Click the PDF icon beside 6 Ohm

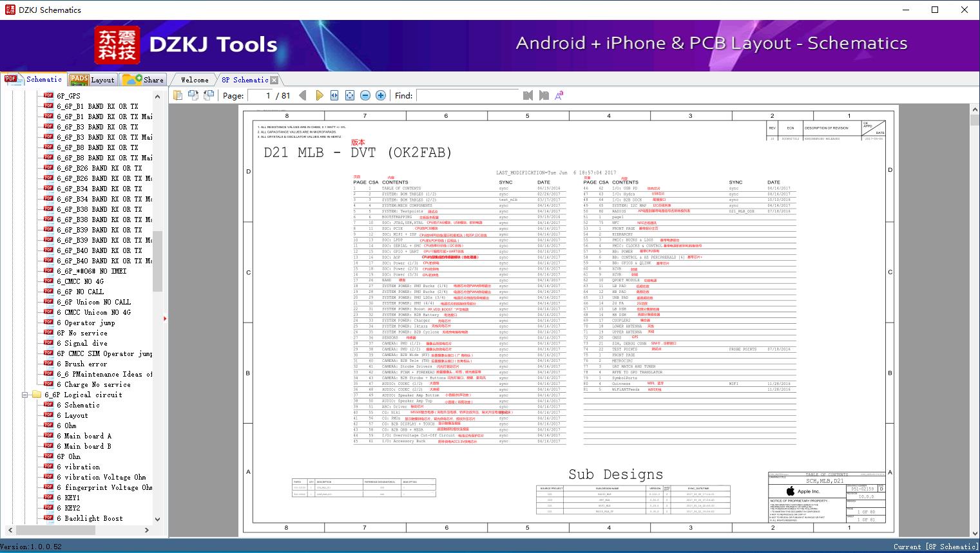point(48,426)
